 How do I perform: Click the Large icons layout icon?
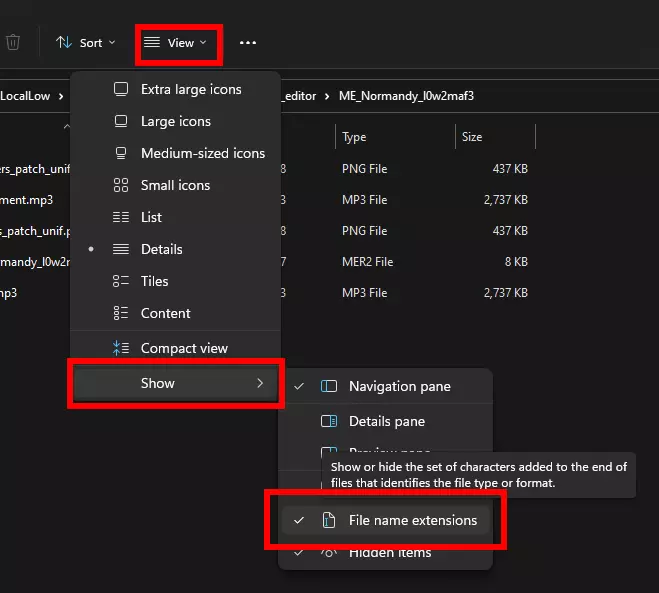coord(121,121)
